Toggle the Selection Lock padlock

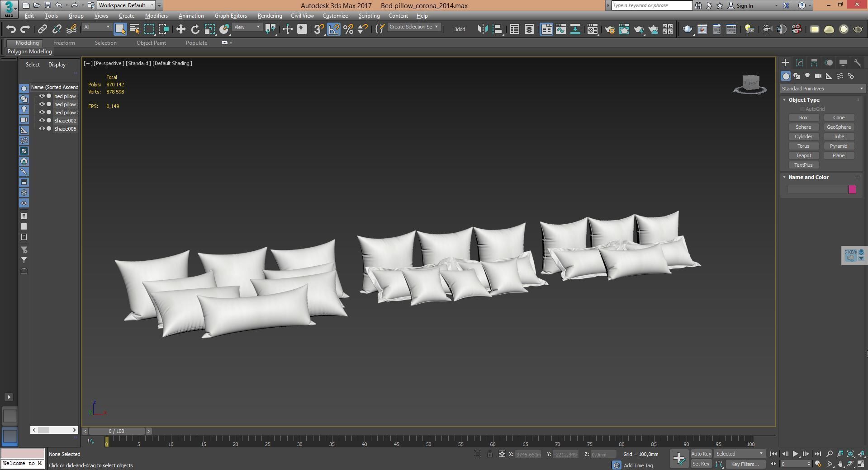point(490,454)
